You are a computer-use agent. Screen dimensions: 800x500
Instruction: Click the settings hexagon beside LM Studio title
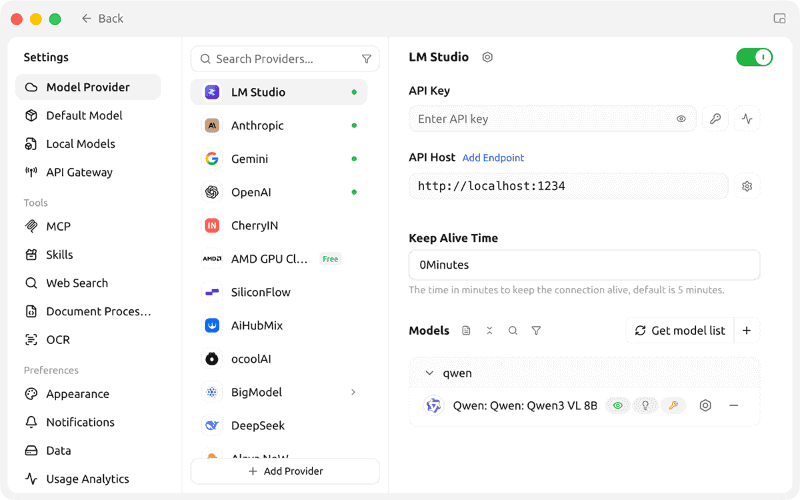(487, 57)
